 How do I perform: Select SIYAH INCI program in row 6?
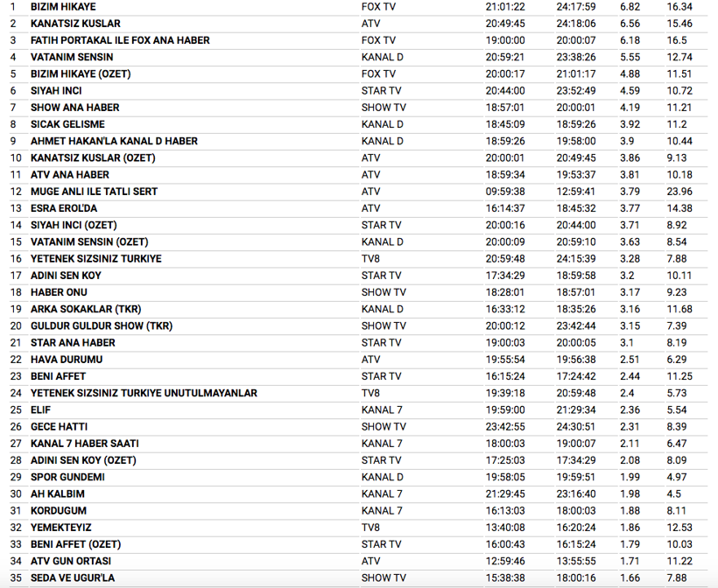[58, 90]
